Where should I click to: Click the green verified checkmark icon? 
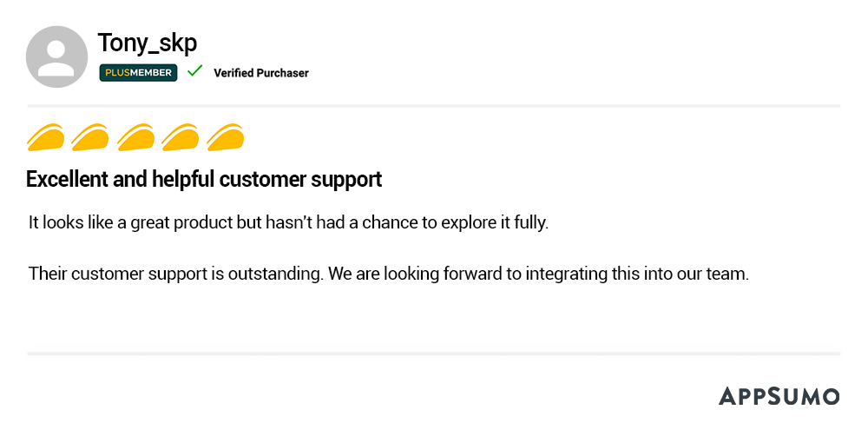click(195, 71)
